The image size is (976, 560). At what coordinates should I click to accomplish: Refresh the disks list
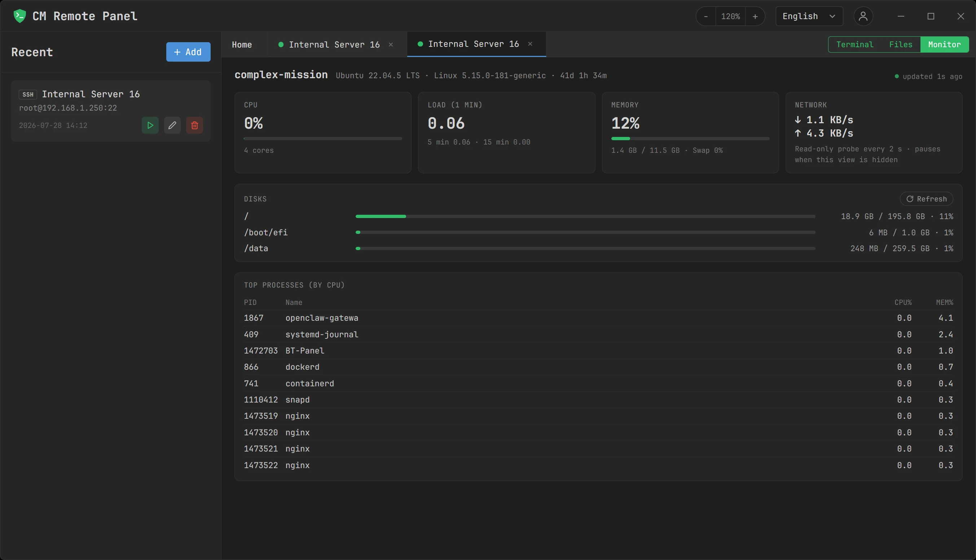coord(926,199)
